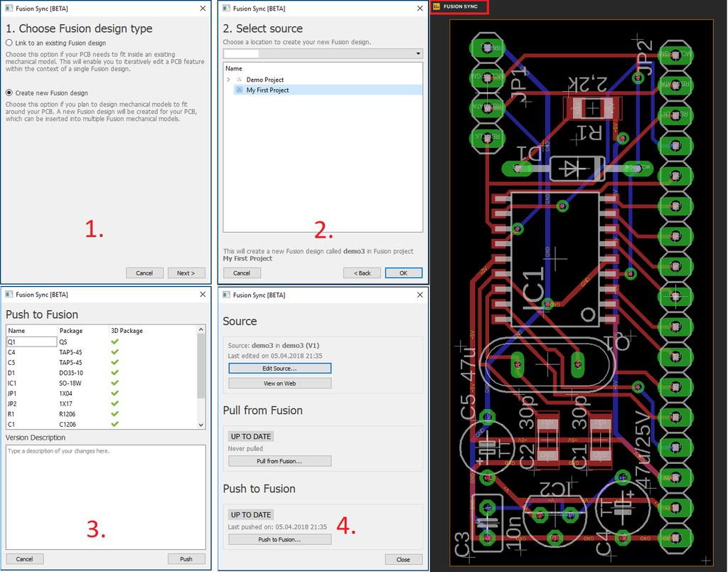Screen dimensions: 728x572
Task: Click the green checkmark for D1
Action: [x=114, y=373]
